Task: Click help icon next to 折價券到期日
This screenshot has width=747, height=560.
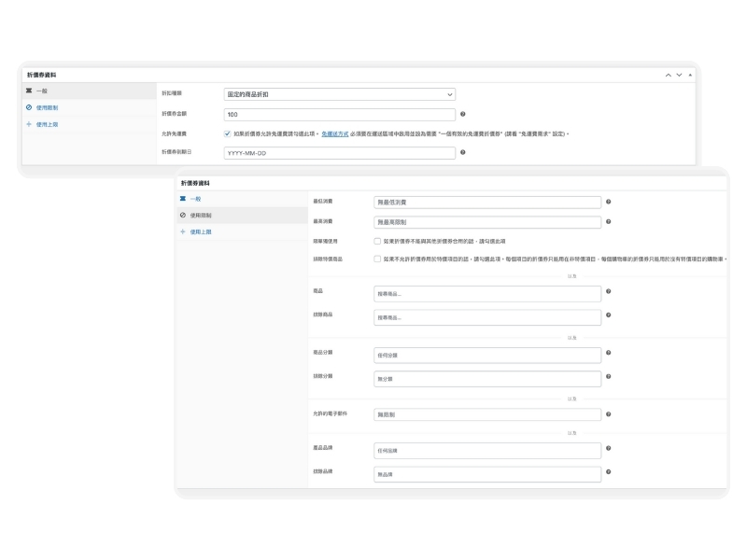Action: [x=463, y=152]
